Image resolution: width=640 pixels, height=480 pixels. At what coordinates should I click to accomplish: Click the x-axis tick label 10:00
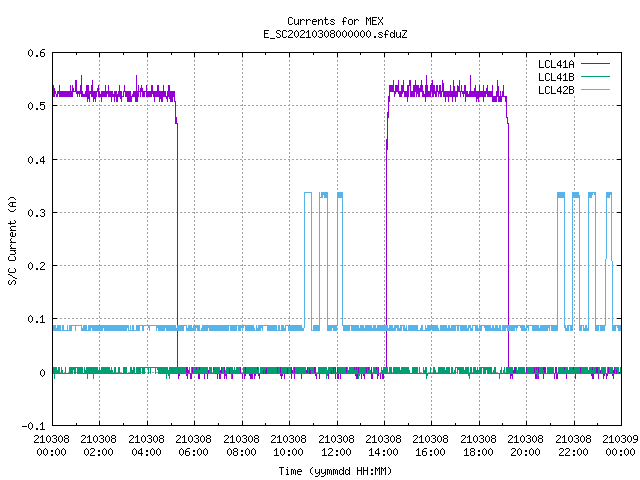[x=288, y=452]
